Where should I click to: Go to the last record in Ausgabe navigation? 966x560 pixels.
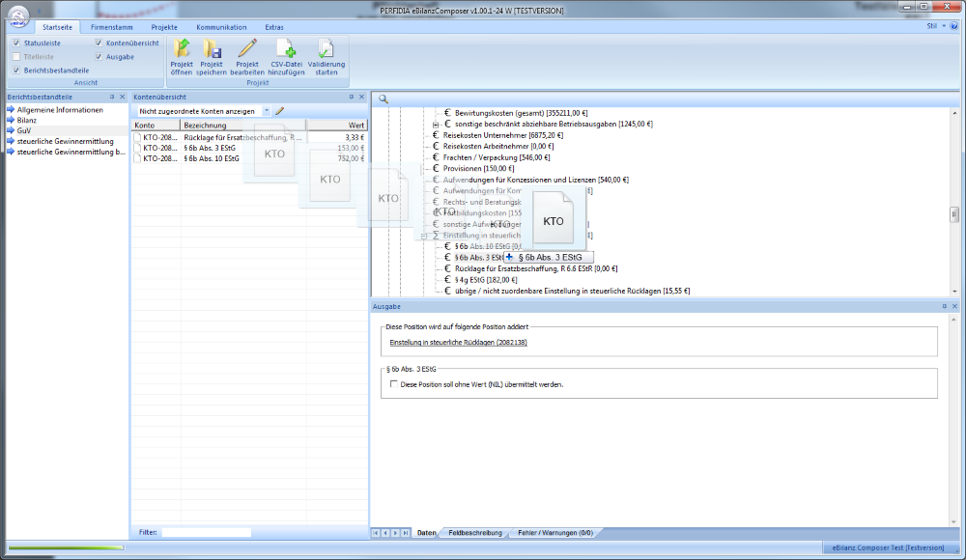tap(406, 533)
